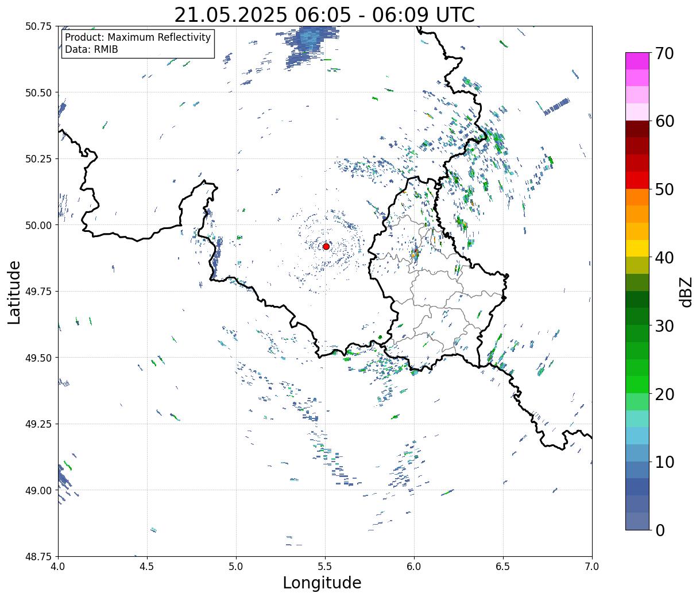
Task: Click the 'Longitude' axis label
Action: [322, 583]
